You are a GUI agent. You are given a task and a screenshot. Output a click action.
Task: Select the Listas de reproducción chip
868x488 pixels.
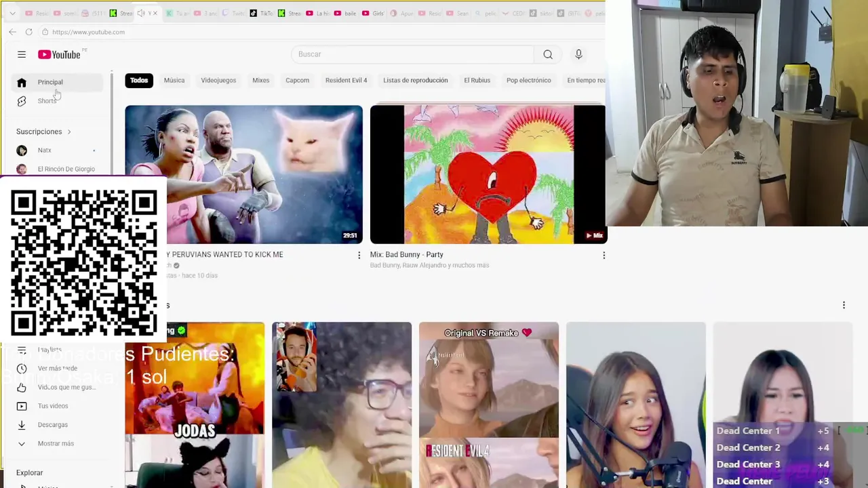[416, 80]
